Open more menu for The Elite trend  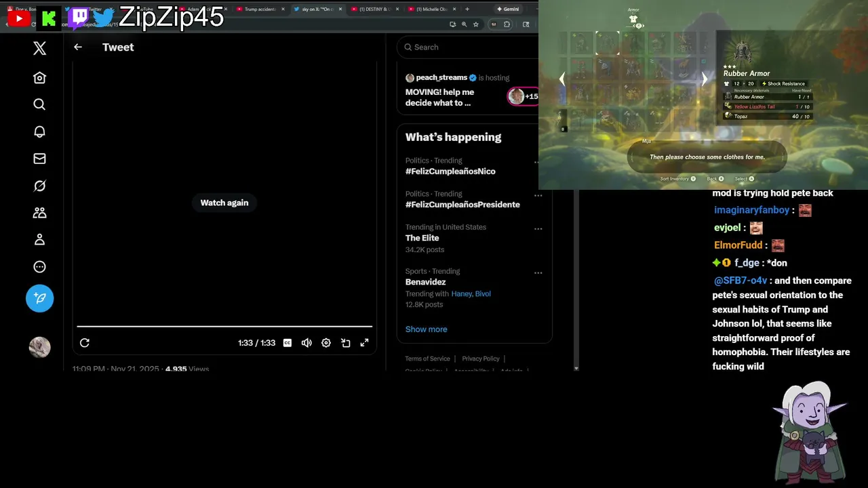pyautogui.click(x=538, y=228)
